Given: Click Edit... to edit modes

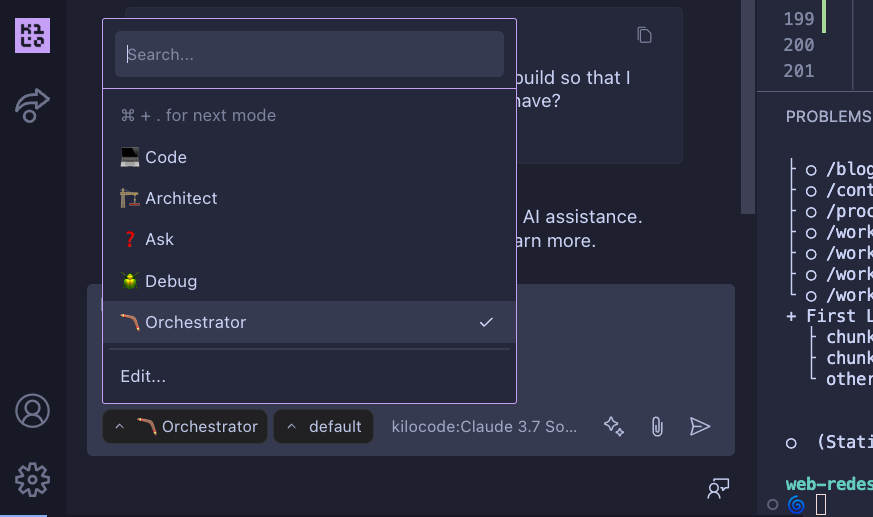Looking at the screenshot, I should [143, 376].
